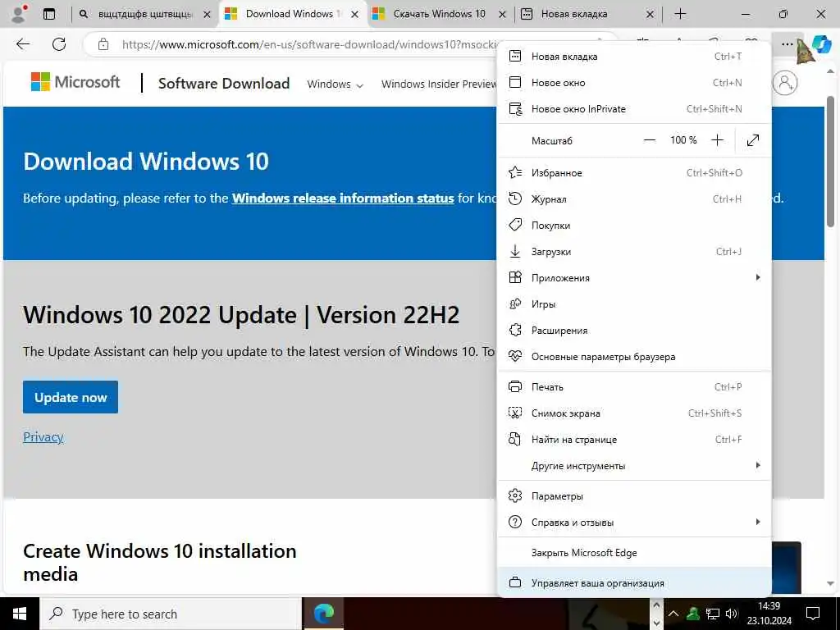Close the Новая вкладка tab
840x630 pixels.
click(650, 15)
